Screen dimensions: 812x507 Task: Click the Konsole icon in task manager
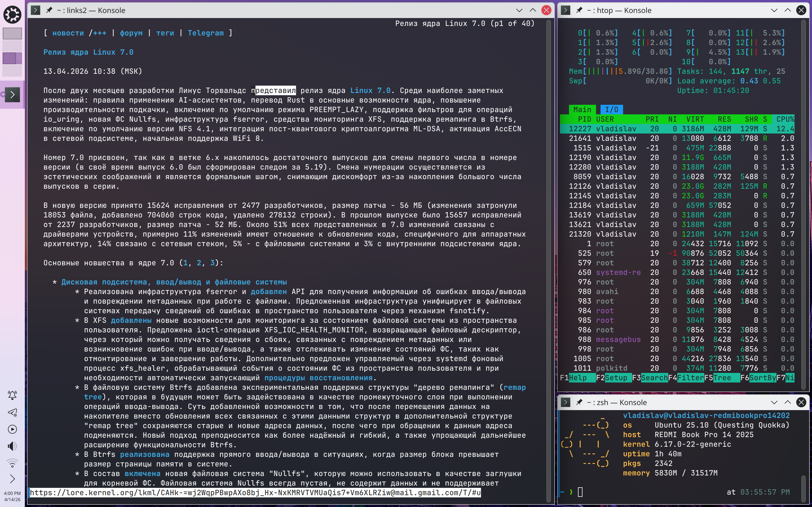12,95
